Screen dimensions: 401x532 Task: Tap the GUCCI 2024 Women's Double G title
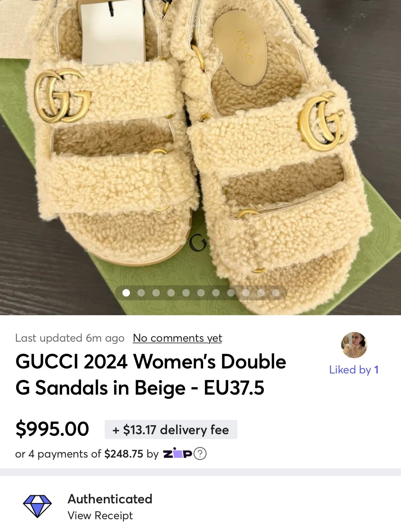click(150, 375)
